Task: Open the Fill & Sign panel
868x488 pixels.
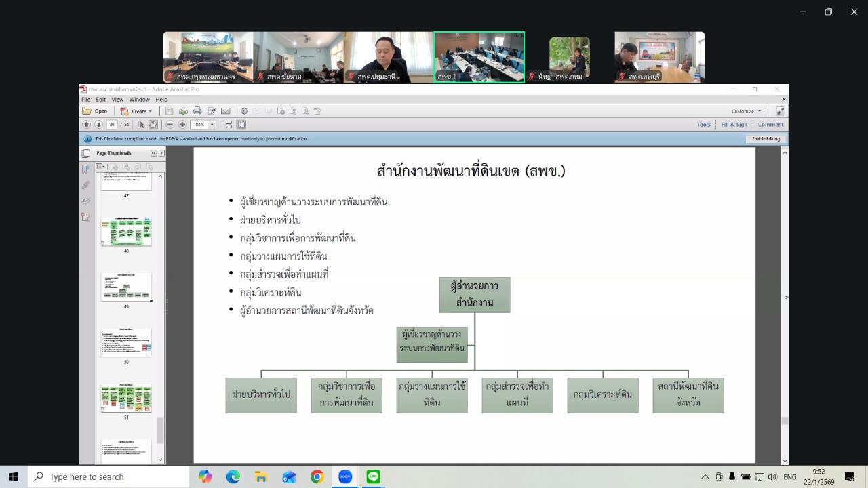Action: 734,124
